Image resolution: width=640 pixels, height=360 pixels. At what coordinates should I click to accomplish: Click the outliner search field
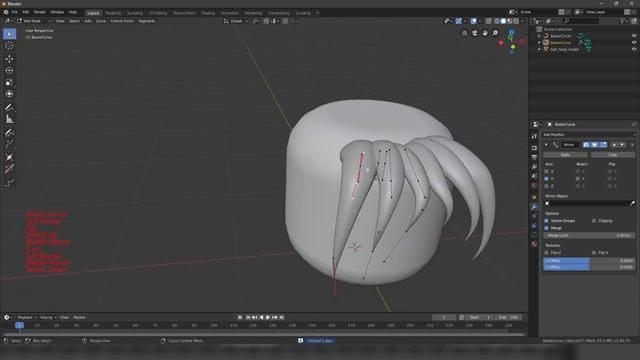click(x=581, y=21)
